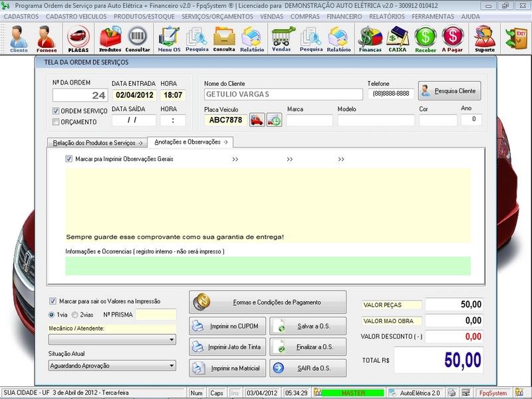
Task: Click the Nº PRISMA input field
Action: [156, 315]
